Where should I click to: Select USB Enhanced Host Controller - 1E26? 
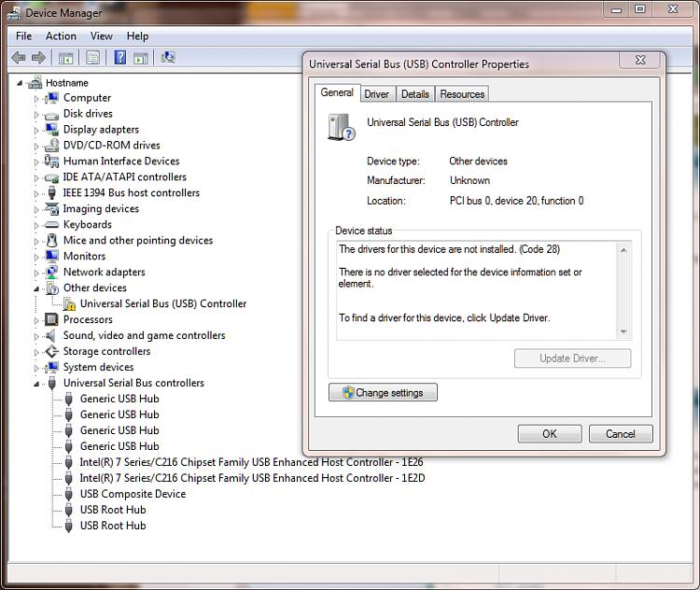251,462
